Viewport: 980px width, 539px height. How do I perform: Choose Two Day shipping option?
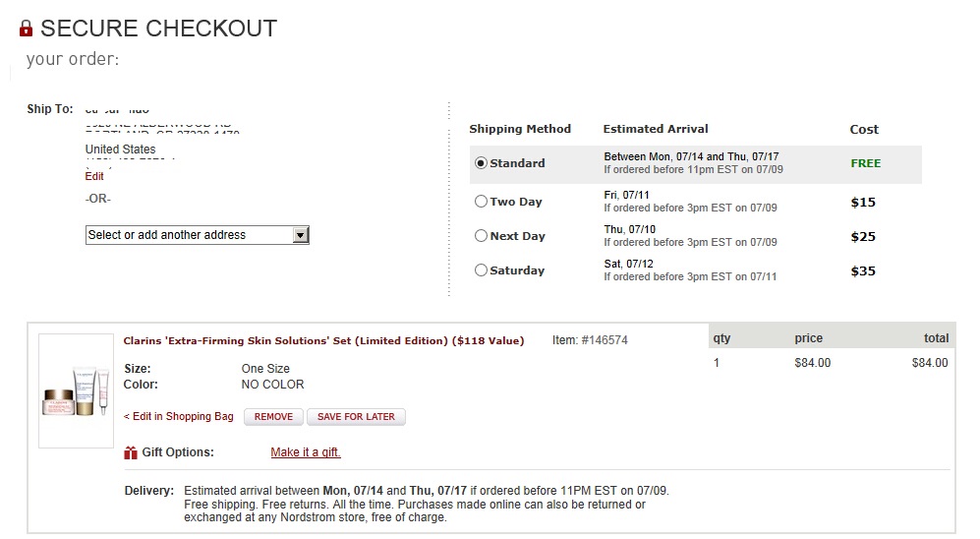tap(481, 202)
